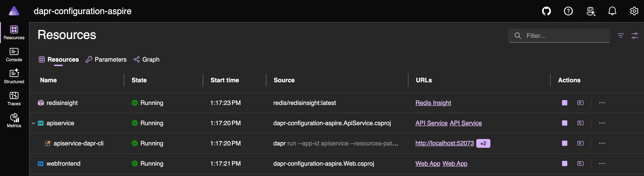
Task: Select the apiservice resource name
Action: pyautogui.click(x=60, y=123)
